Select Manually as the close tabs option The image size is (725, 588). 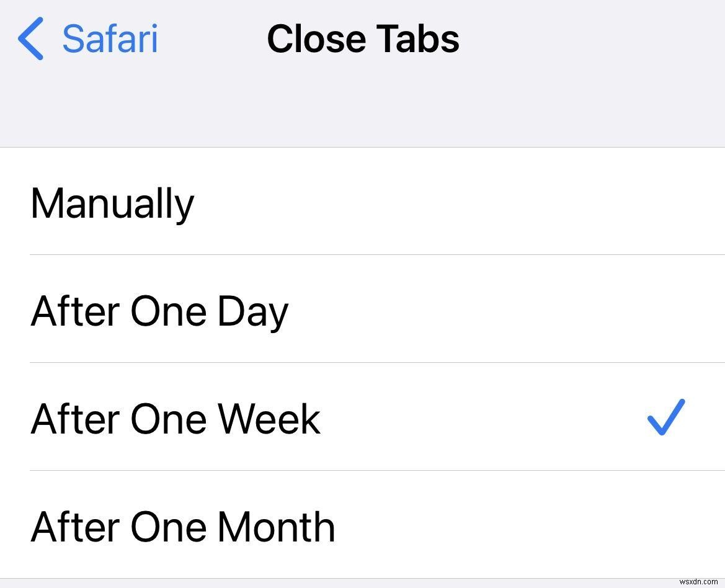tap(112, 203)
